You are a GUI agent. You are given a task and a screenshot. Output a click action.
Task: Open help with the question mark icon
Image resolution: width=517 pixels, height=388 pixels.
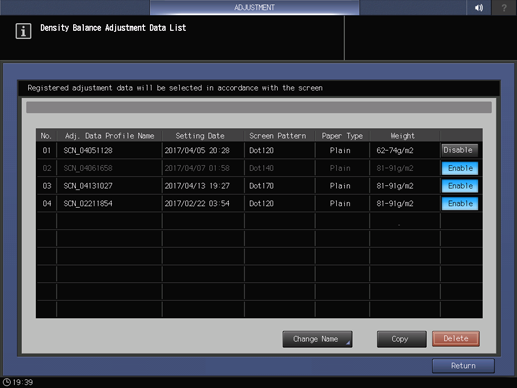(504, 7)
